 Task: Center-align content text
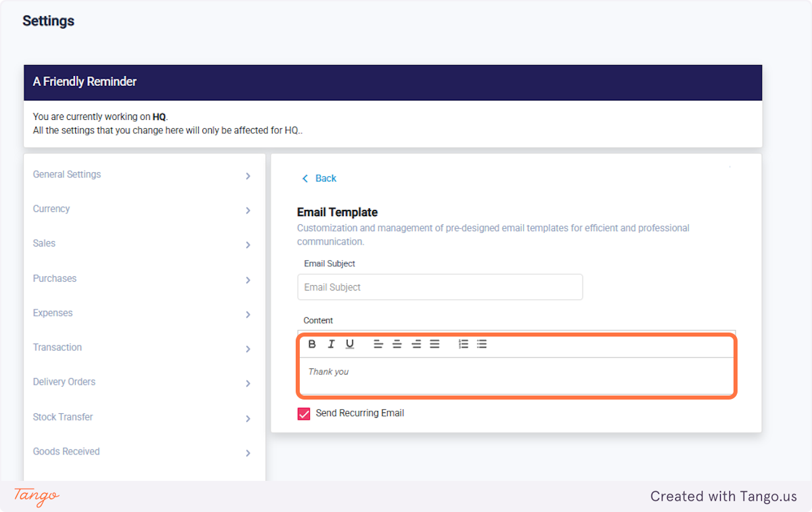pyautogui.click(x=397, y=344)
